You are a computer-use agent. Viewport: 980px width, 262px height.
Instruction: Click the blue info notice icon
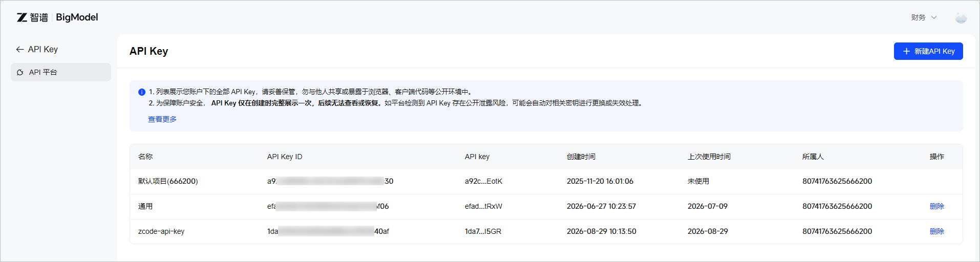click(x=142, y=92)
